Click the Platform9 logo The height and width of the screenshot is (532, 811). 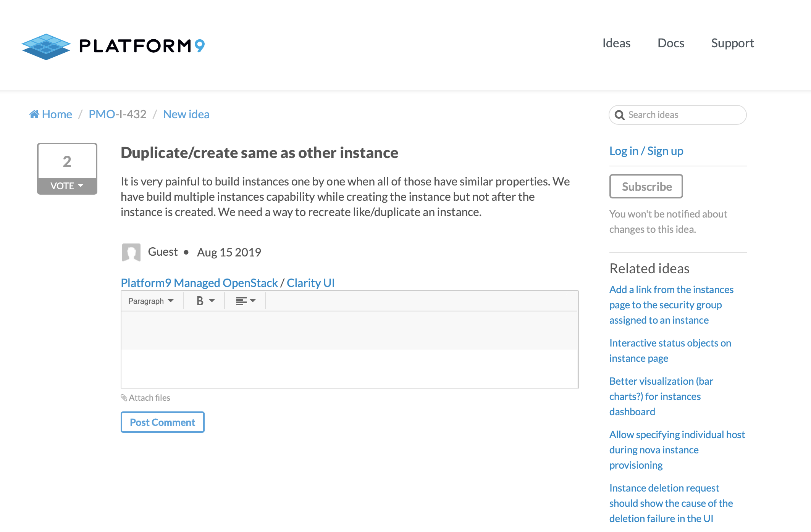113,46
